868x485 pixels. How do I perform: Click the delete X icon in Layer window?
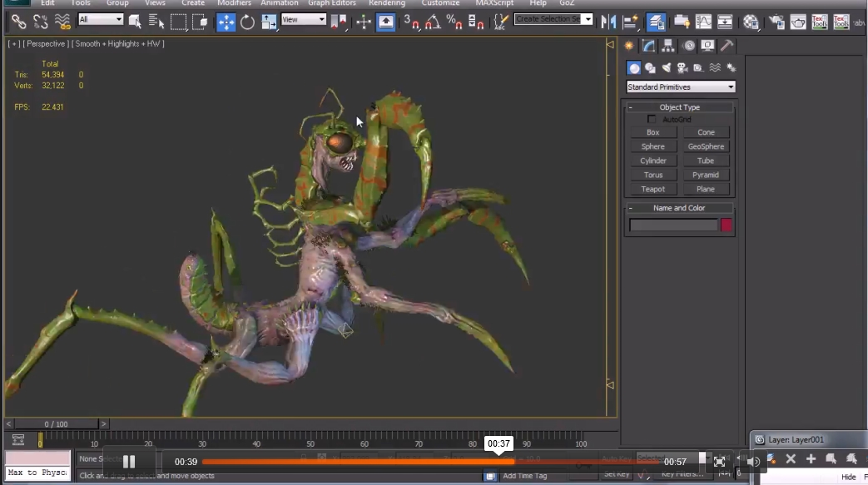tap(791, 458)
